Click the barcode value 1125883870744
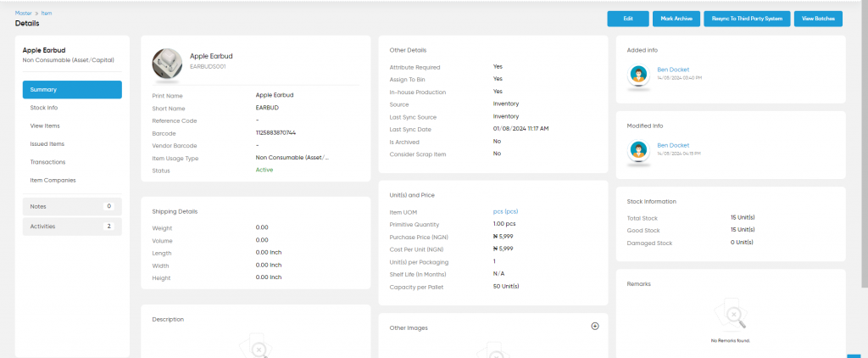The width and height of the screenshot is (868, 358). tap(275, 133)
